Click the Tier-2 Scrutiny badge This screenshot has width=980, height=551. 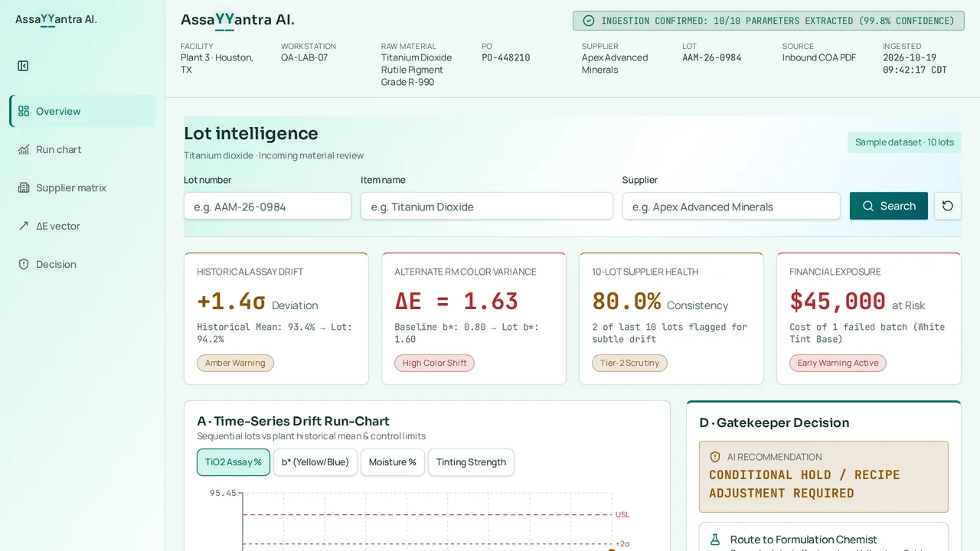629,363
